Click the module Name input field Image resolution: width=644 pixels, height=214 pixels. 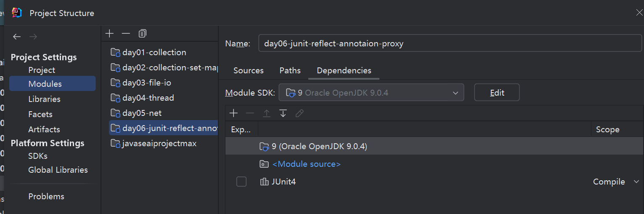(450, 43)
